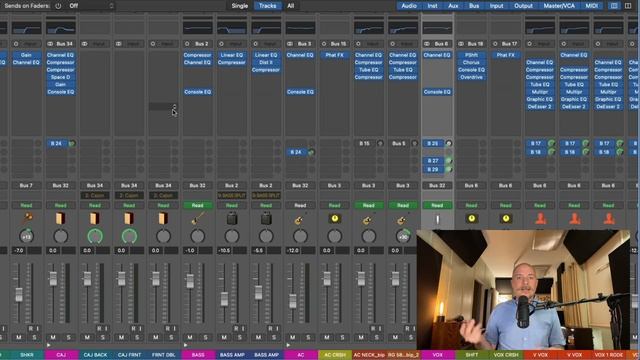Select the VOX track name label
Screen dimensions: 640x360
pos(438,355)
